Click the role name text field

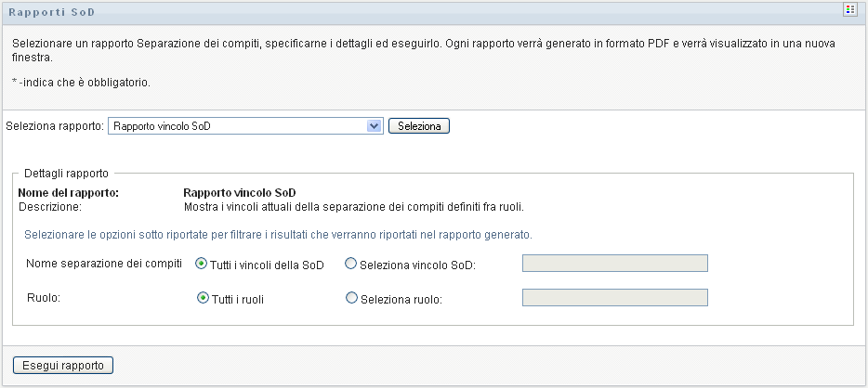coord(615,298)
